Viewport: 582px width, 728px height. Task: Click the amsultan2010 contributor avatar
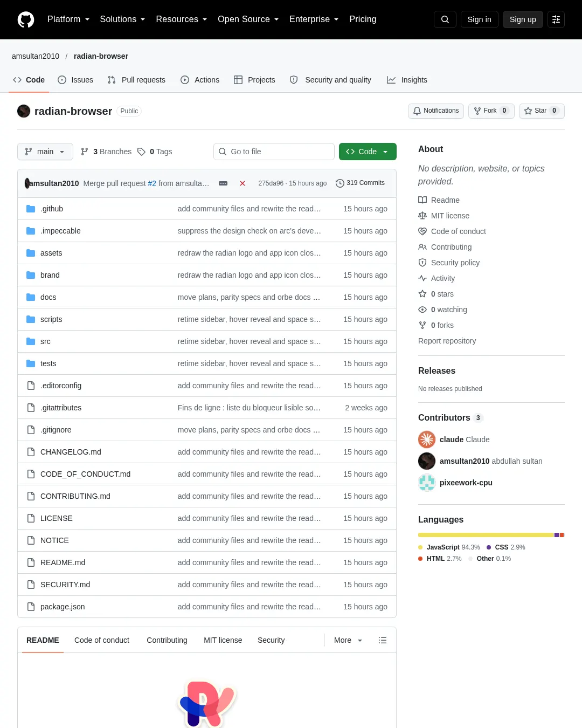[427, 461]
